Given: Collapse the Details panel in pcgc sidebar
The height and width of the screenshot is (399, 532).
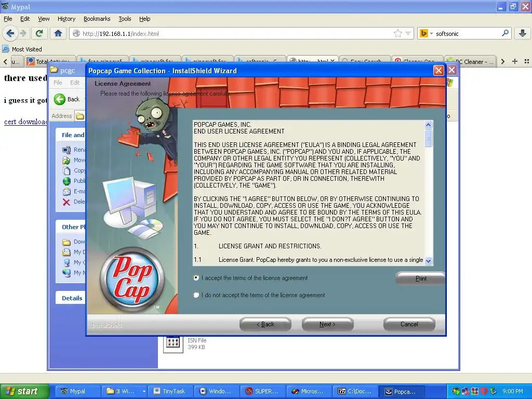Looking at the screenshot, I should pos(71,298).
